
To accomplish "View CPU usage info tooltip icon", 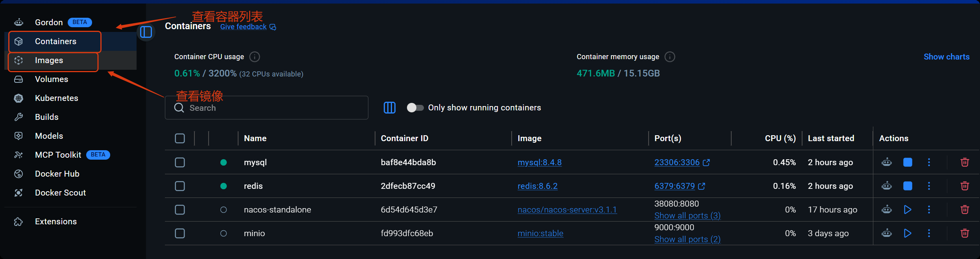I will pos(255,57).
